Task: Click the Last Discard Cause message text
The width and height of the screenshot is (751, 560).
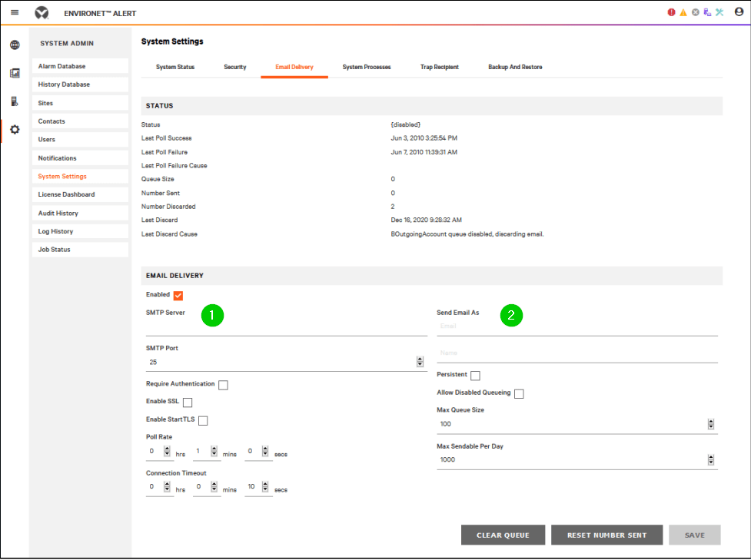Action: 467,234
